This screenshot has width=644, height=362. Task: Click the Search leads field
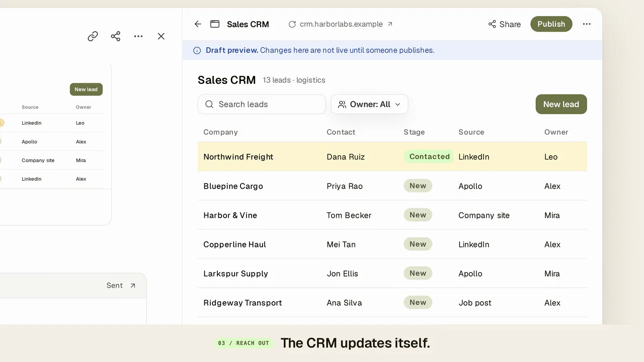tap(262, 104)
